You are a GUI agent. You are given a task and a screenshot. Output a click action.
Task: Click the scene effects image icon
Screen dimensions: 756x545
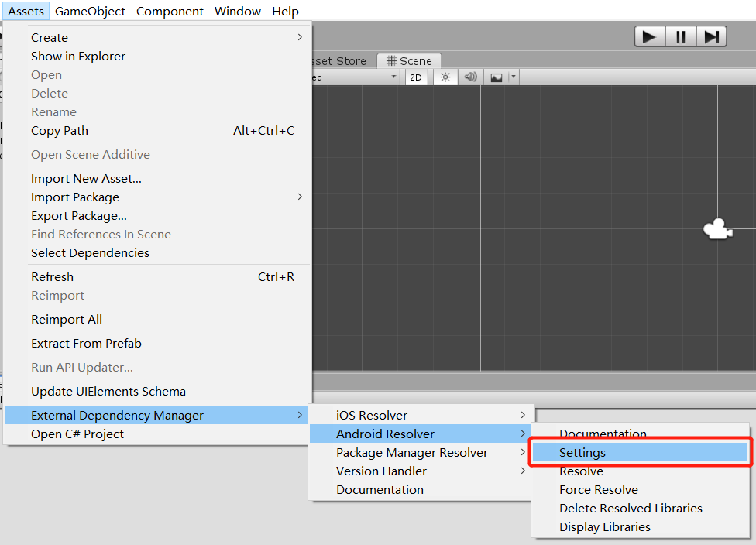(497, 77)
